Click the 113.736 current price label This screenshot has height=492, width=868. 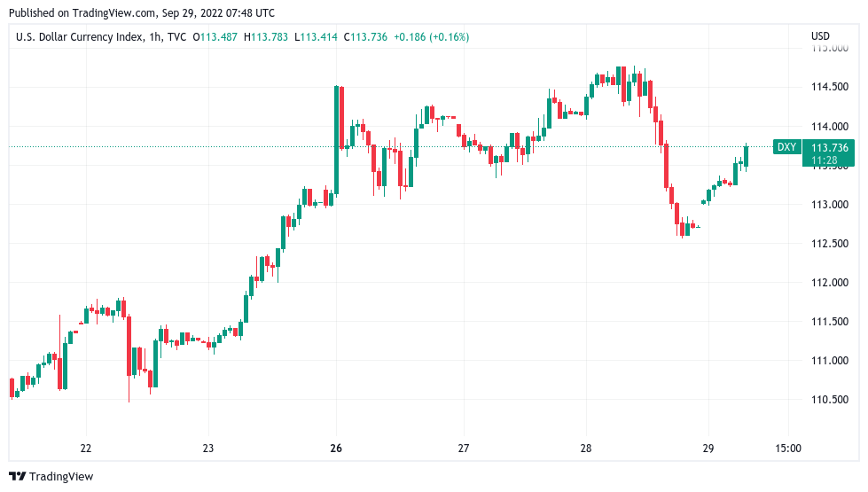tap(829, 147)
